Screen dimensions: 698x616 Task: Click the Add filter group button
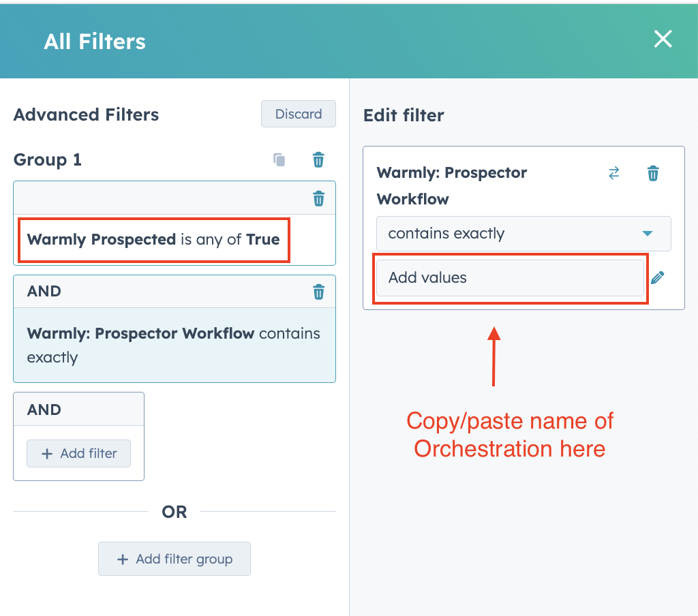coord(174,559)
